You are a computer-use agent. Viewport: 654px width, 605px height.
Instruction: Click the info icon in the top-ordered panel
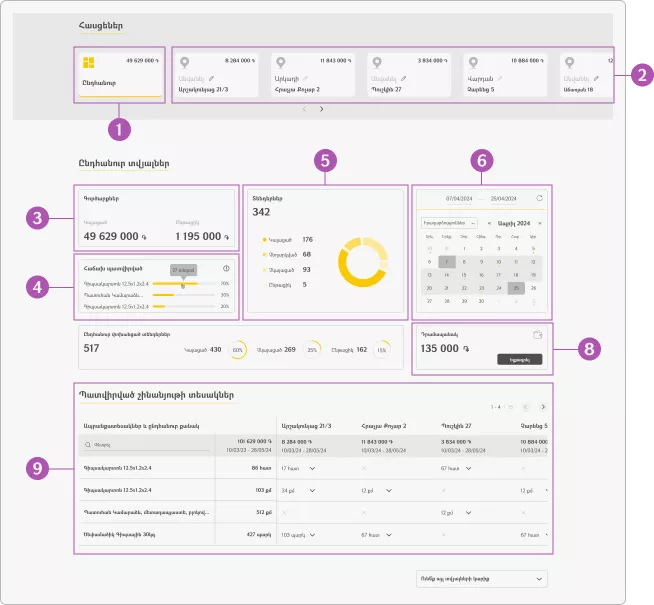click(226, 269)
